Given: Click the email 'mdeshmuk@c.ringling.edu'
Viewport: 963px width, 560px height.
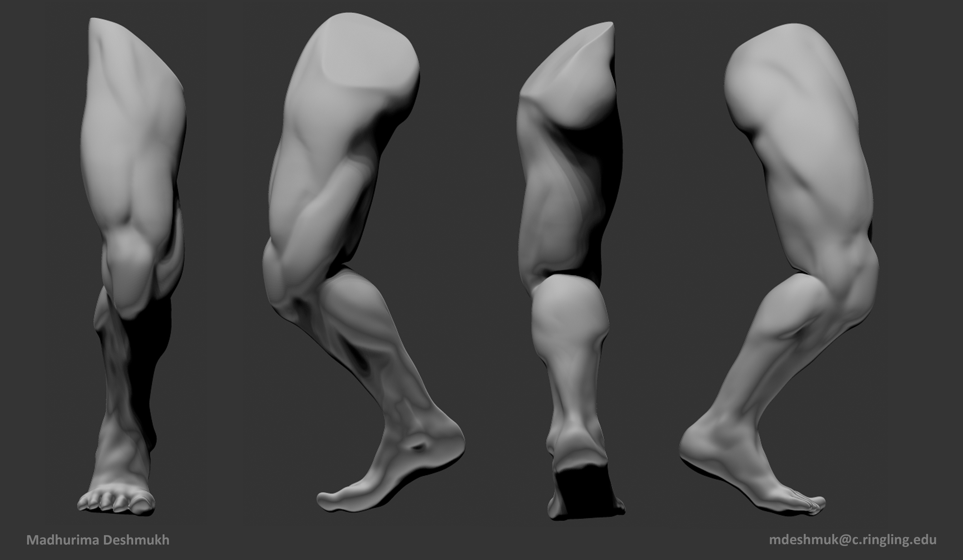Looking at the screenshot, I should pyautogui.click(x=853, y=540).
